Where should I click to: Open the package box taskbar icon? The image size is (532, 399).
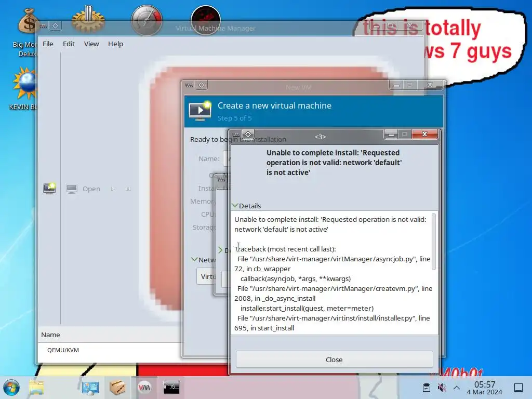tap(117, 388)
